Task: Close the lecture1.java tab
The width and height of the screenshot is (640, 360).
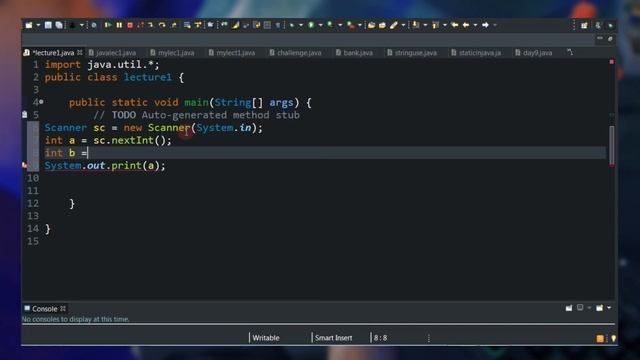Action: [x=80, y=53]
